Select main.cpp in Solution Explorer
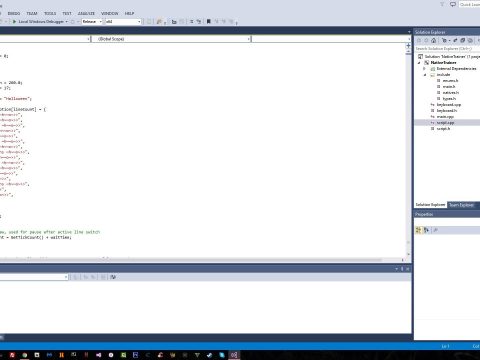 (445, 117)
